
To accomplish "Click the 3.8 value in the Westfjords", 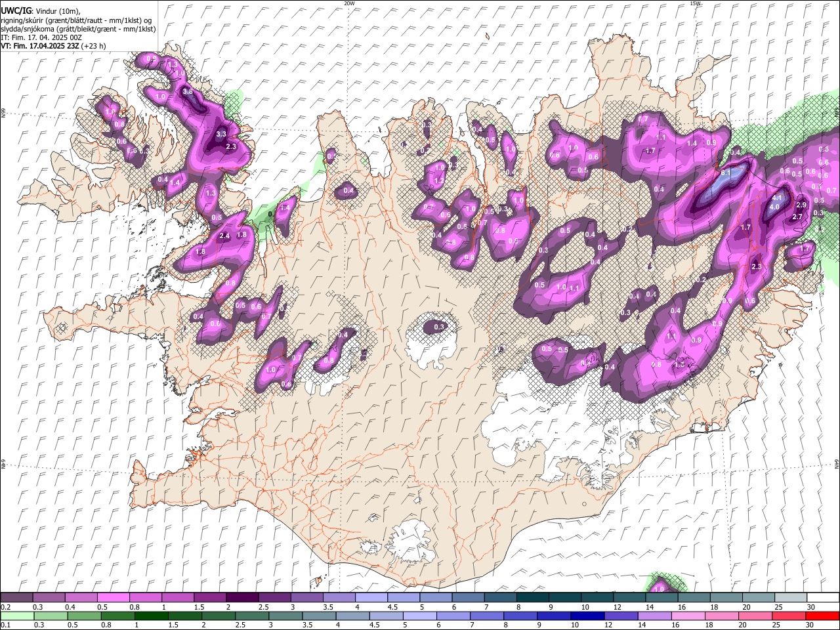I will click(x=188, y=92).
